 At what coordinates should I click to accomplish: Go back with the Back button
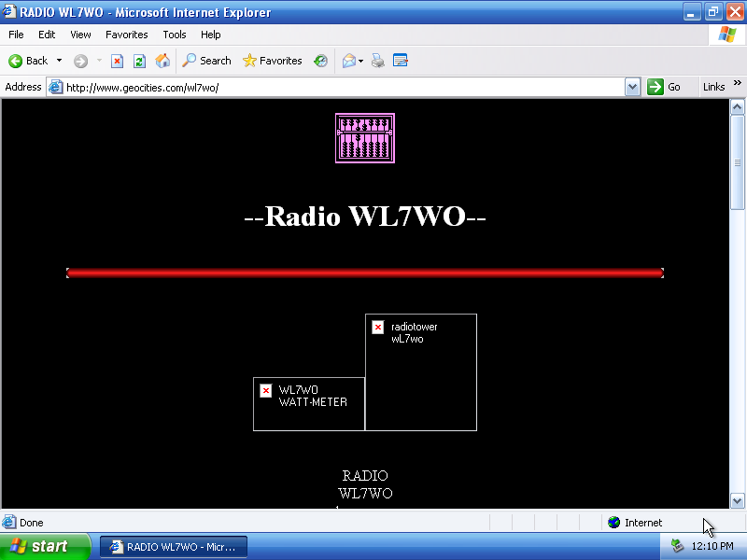point(28,61)
